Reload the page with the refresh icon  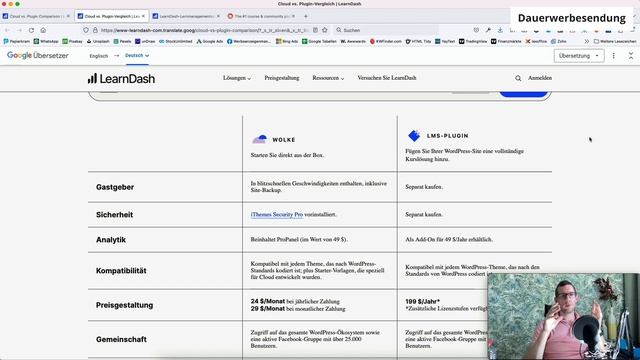(31, 30)
